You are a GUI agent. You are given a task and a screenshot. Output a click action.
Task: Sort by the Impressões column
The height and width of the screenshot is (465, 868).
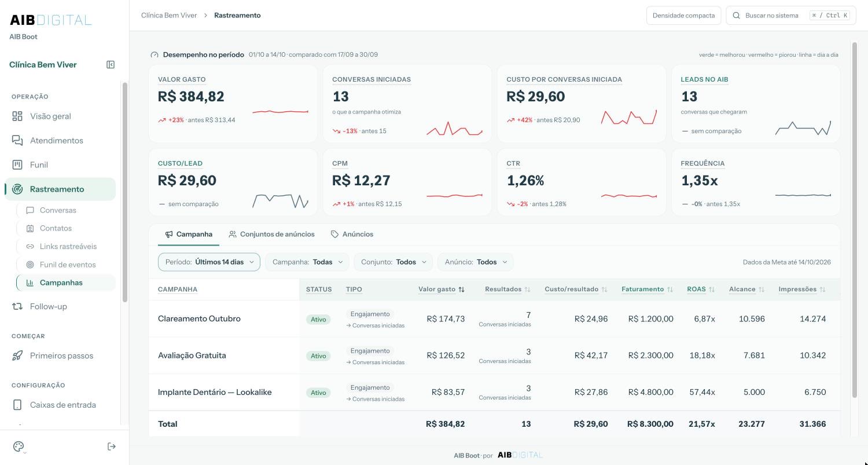click(x=802, y=290)
